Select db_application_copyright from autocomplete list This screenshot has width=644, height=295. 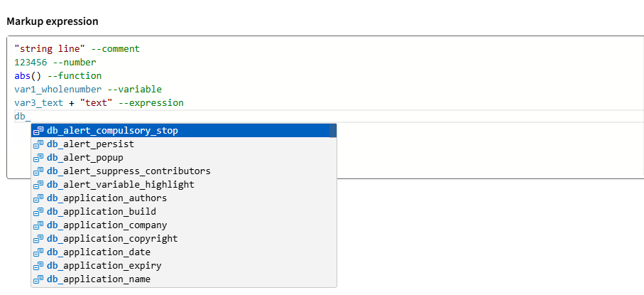pos(112,239)
